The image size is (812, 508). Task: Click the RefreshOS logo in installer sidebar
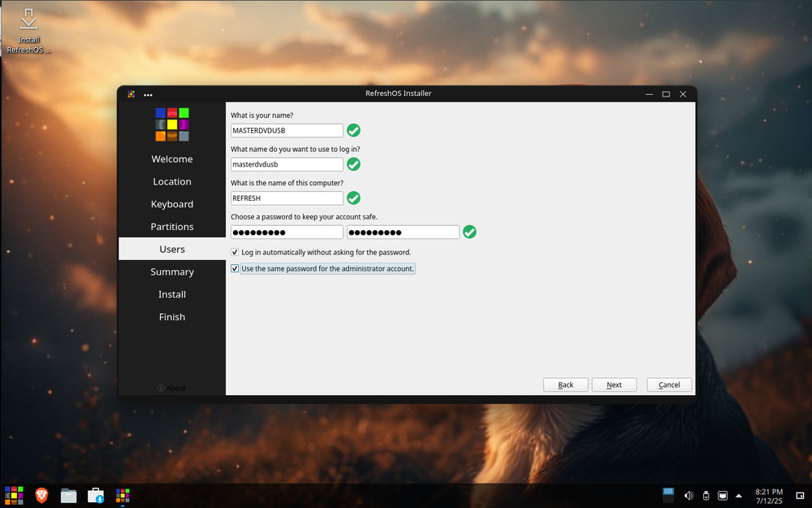point(172,124)
